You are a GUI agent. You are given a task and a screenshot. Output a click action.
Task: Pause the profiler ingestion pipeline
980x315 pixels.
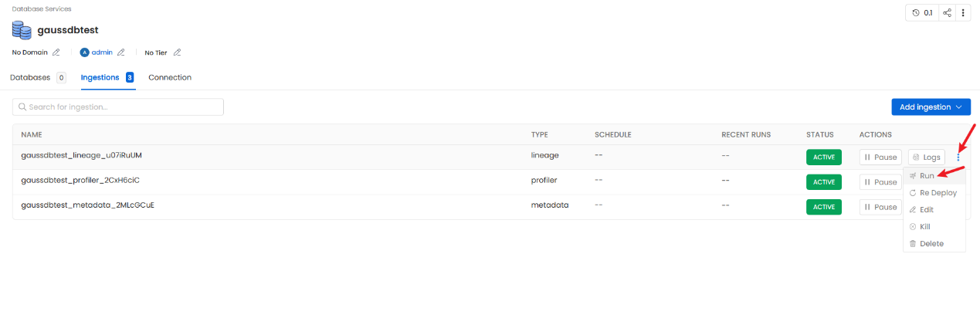point(880,182)
